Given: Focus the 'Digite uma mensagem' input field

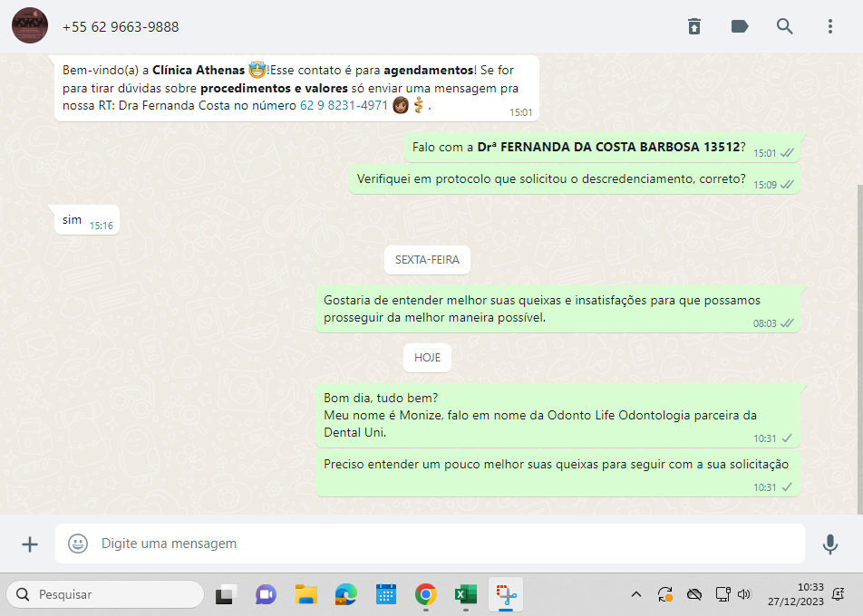Looking at the screenshot, I should click(x=430, y=544).
